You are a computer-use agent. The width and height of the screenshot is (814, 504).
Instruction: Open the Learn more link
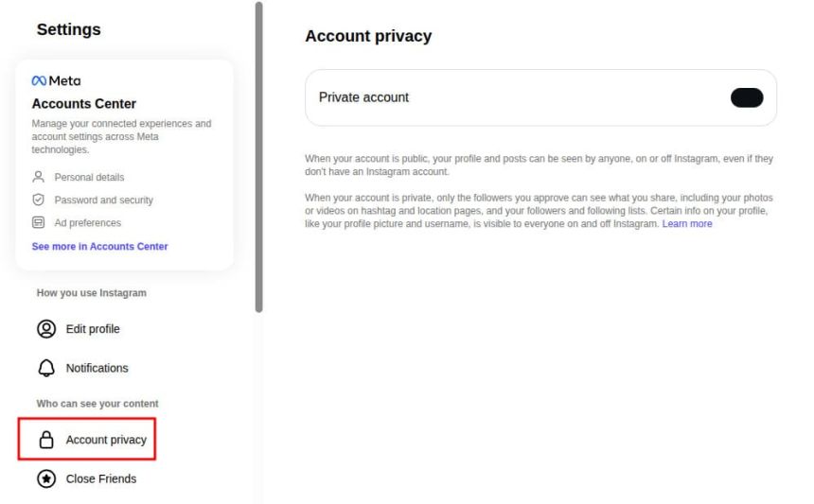tap(687, 224)
